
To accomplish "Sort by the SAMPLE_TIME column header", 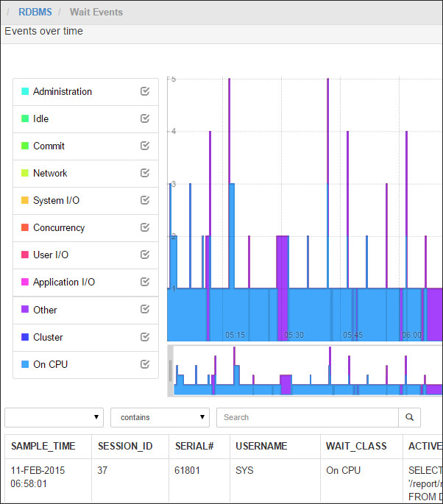I will (43, 446).
